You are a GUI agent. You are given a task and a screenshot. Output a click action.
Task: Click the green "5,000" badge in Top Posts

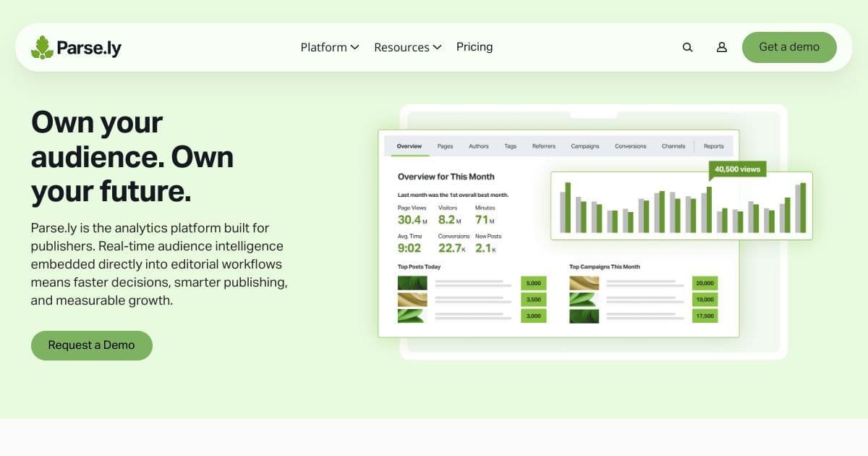[533, 283]
